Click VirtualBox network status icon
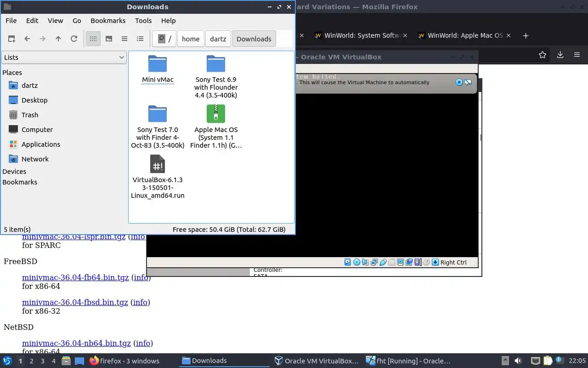588x368 pixels. pos(374,262)
